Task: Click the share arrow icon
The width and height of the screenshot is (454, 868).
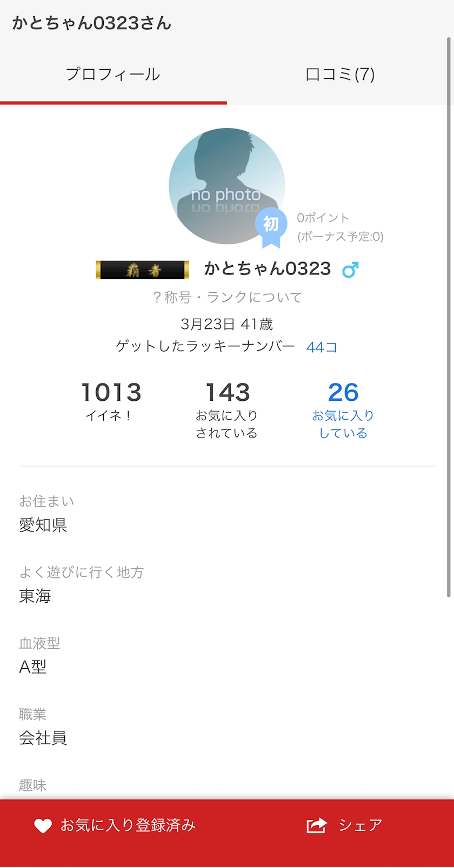Action: pos(317,825)
